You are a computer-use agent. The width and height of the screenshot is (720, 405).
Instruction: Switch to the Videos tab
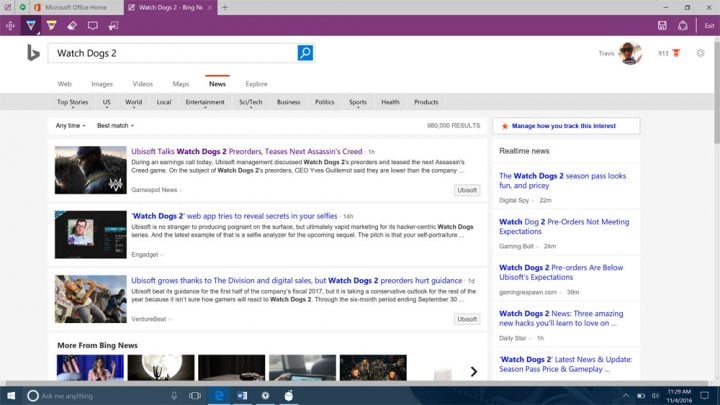click(x=142, y=84)
